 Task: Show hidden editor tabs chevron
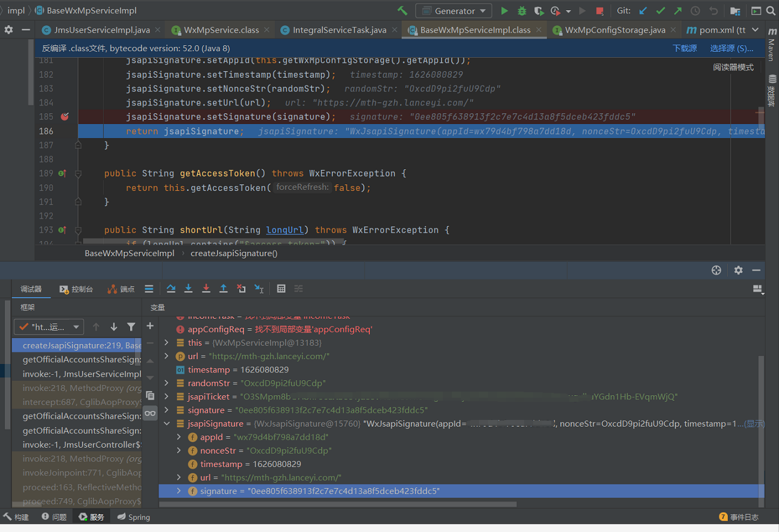[x=756, y=30]
